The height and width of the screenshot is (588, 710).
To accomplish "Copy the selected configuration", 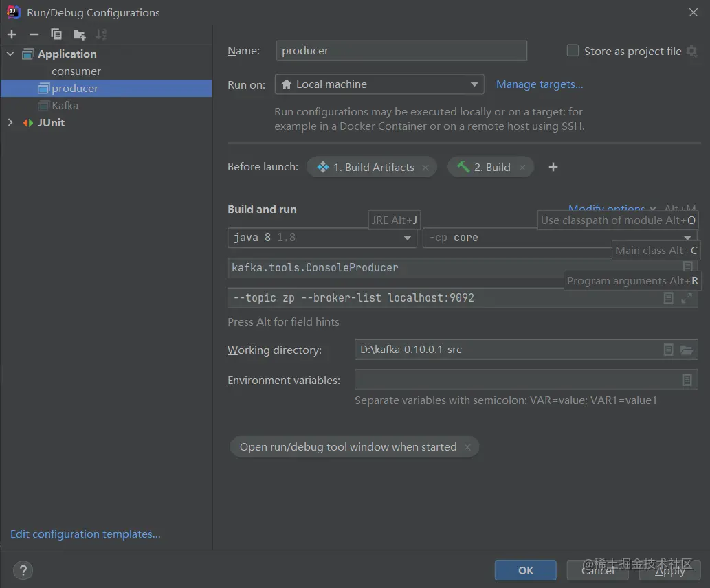I will coord(56,34).
